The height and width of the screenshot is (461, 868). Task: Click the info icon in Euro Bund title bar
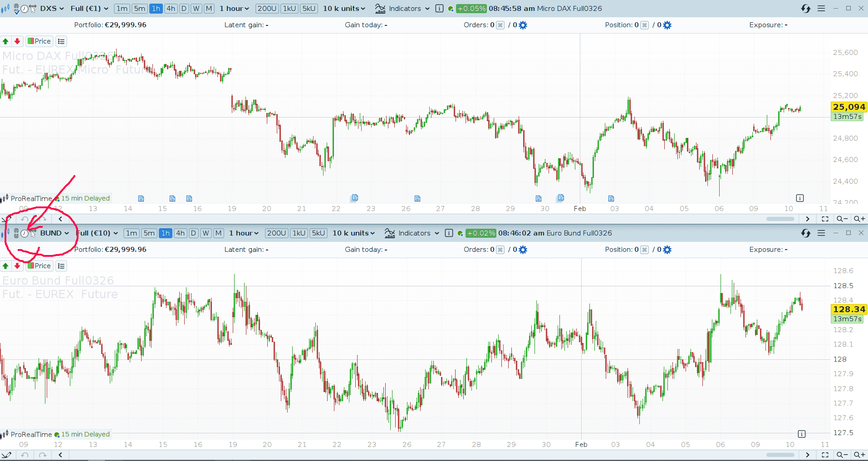[x=449, y=233]
